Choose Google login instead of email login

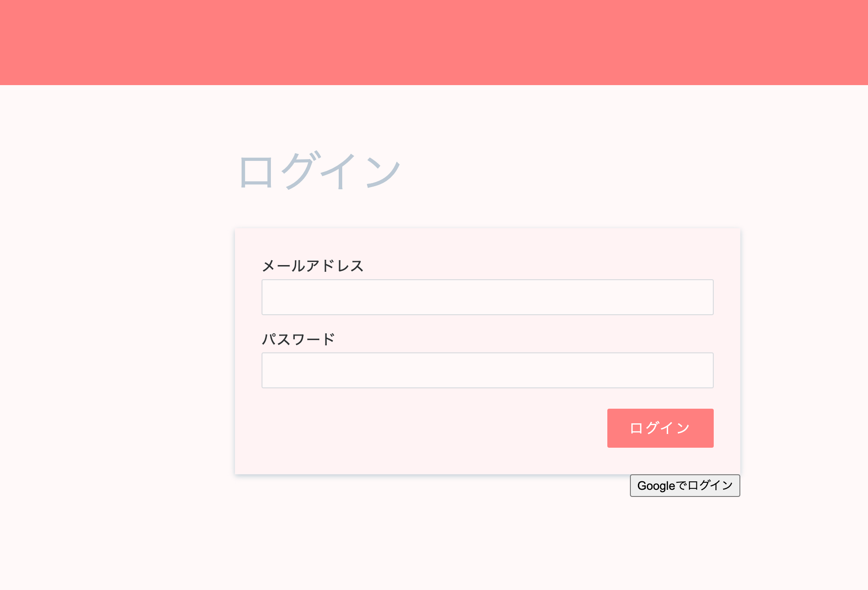click(684, 486)
